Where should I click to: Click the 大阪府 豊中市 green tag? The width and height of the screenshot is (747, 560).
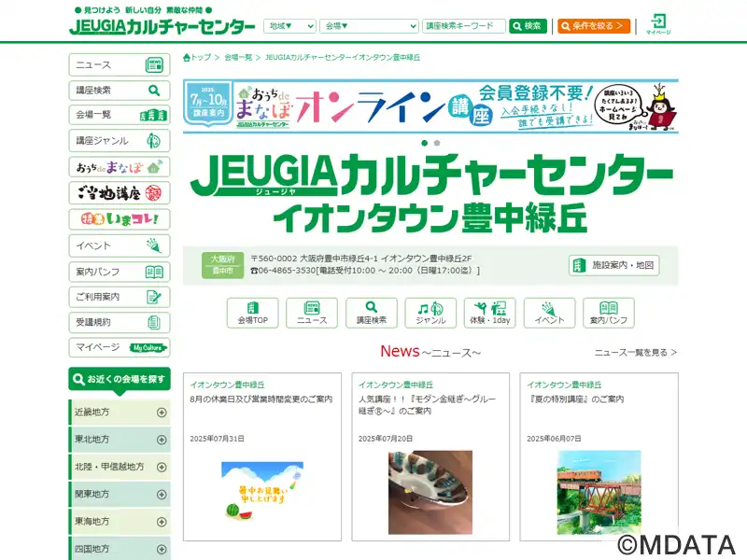(222, 265)
